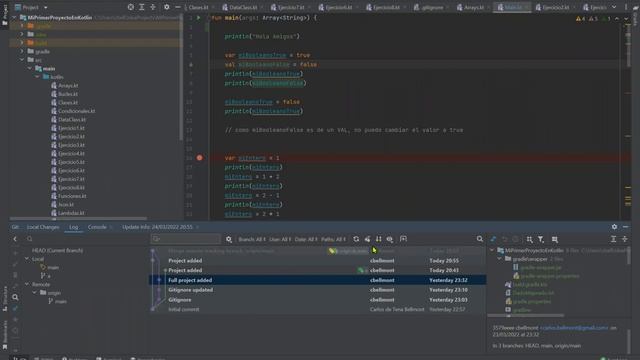Open filter funnel icon in commit details toolbar

pyautogui.click(x=541, y=239)
